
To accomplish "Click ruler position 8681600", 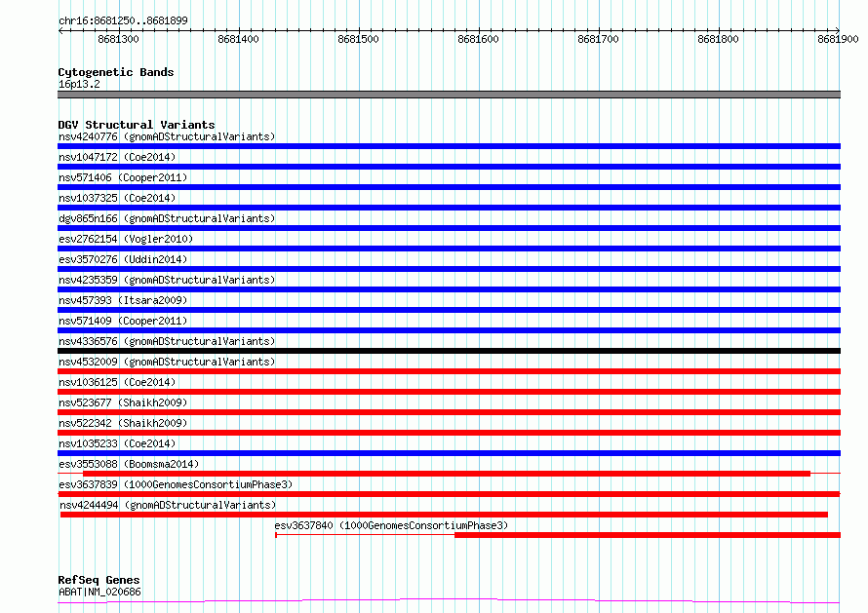I will click(478, 39).
